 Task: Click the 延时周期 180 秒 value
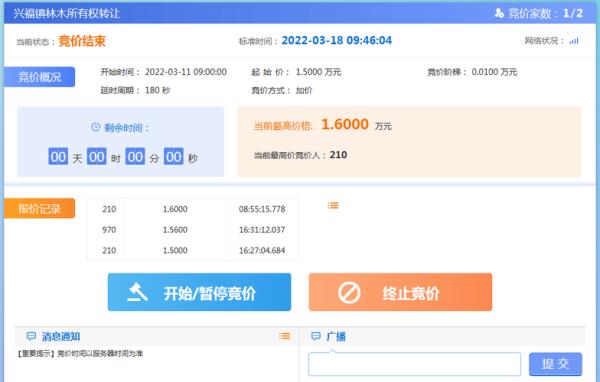(x=157, y=90)
